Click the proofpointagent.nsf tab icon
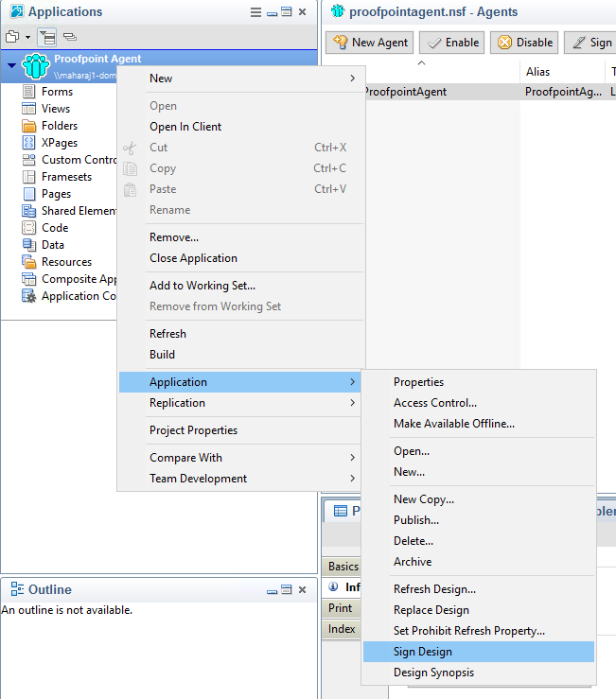Image resolution: width=616 pixels, height=699 pixels. [x=338, y=11]
